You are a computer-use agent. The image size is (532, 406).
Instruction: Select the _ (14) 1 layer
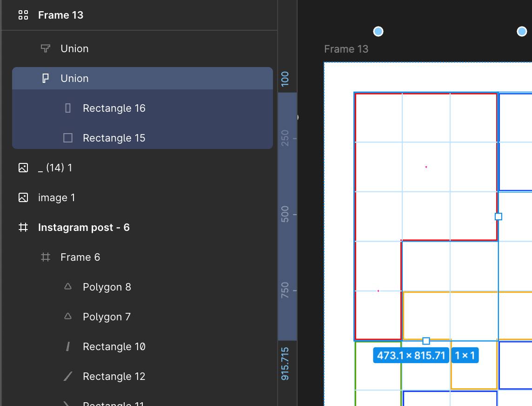click(x=55, y=168)
